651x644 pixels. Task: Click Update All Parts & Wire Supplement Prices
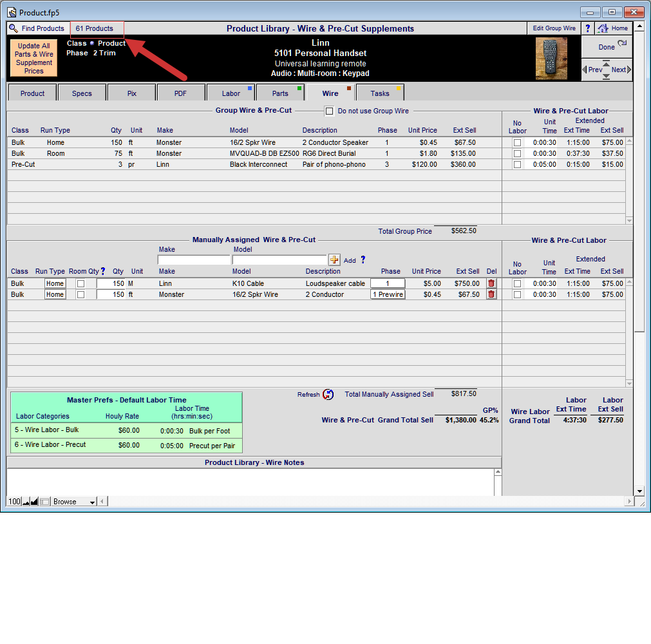pyautogui.click(x=33, y=58)
